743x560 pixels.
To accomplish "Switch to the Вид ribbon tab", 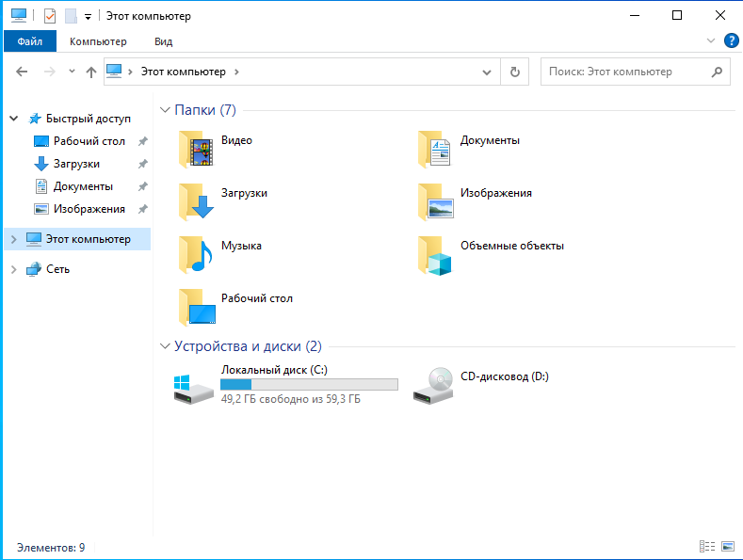I will click(x=163, y=41).
